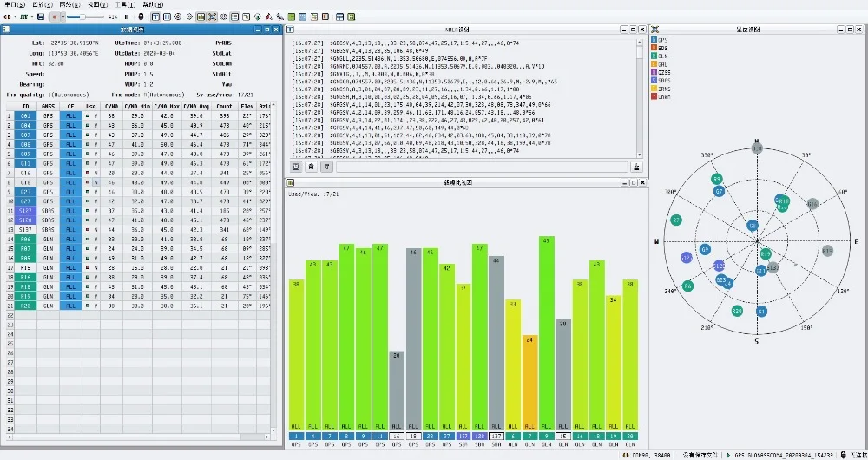This screenshot has height=460, width=868.
Task: Click the GPS color swatch in legend
Action: pyautogui.click(x=654, y=40)
